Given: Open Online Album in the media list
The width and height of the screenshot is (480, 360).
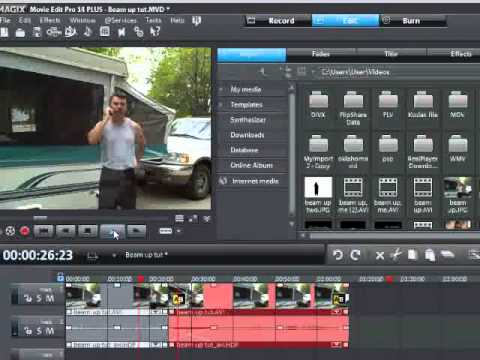Looking at the screenshot, I should point(252,165).
